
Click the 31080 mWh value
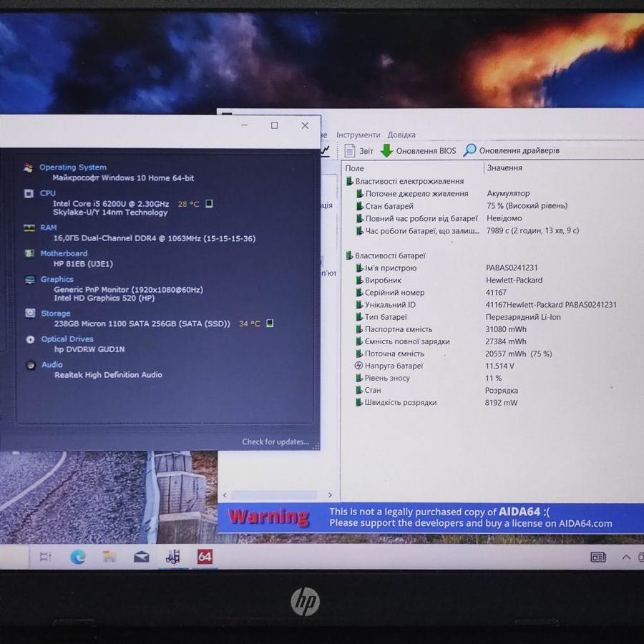[x=506, y=329]
